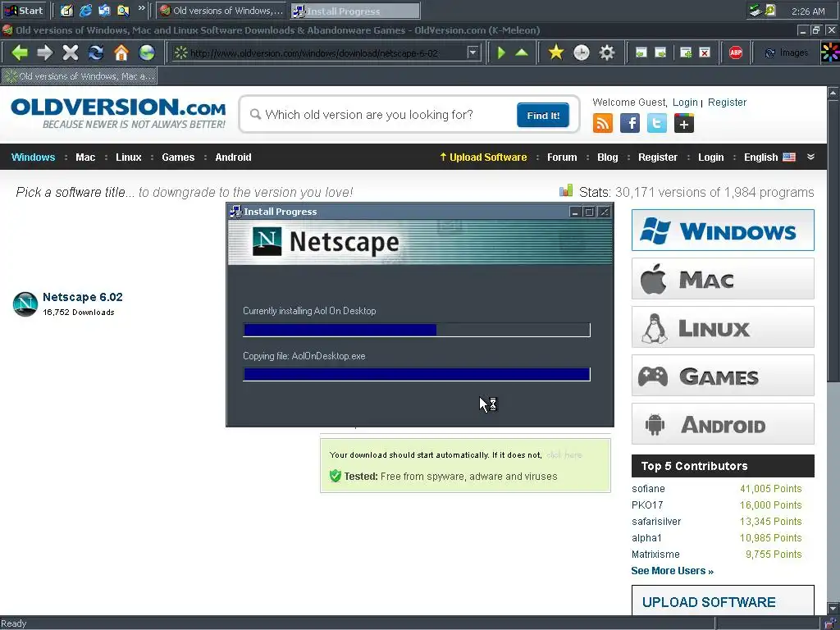Viewport: 840px width, 630px height.
Task: Click the OLDVERSION.COM logo
Action: [x=118, y=113]
